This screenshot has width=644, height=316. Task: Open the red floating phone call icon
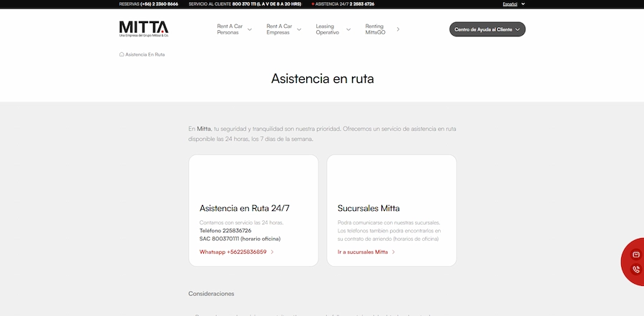click(636, 270)
